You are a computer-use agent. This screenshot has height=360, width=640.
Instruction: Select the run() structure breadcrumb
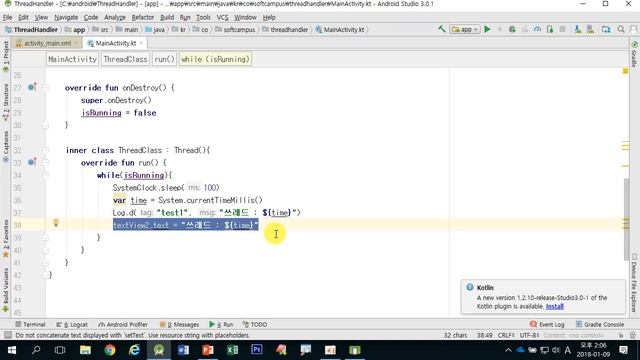coord(164,59)
